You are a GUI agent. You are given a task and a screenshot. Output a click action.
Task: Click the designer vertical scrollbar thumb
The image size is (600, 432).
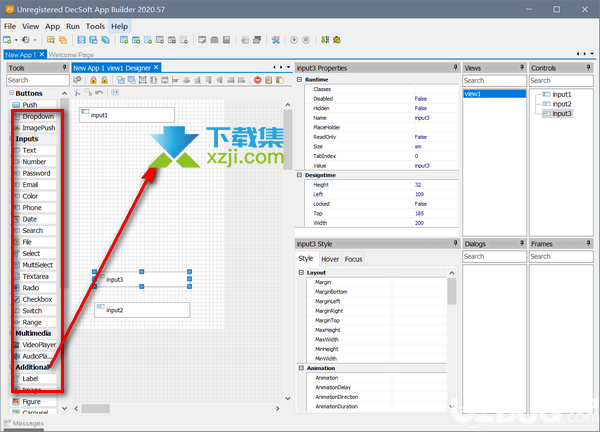click(288, 140)
